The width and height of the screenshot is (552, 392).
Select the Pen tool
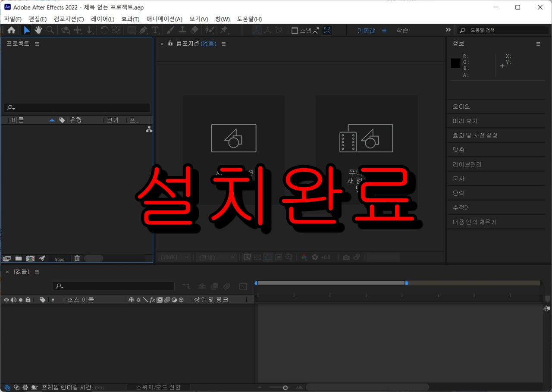click(143, 30)
